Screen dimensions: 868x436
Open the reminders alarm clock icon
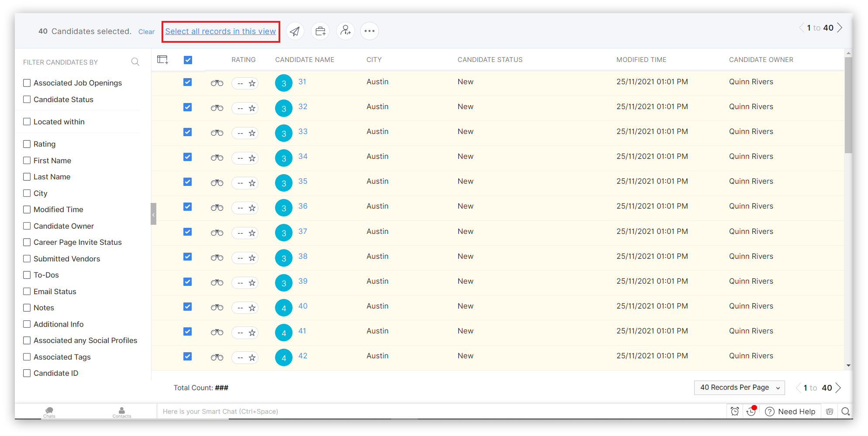pyautogui.click(x=735, y=411)
